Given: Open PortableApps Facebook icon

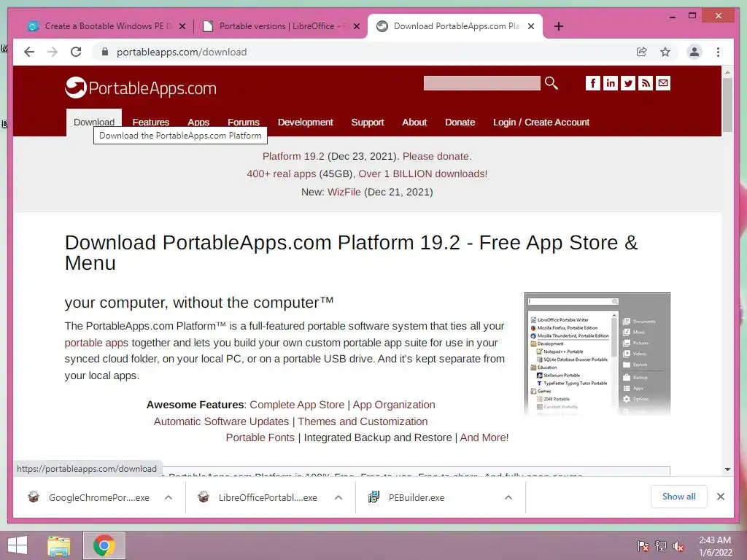Looking at the screenshot, I should 592,83.
